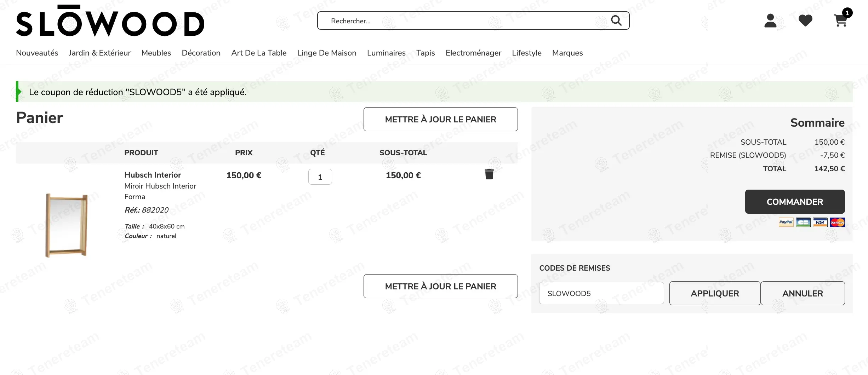Click the quantity field showing 1

tap(320, 177)
